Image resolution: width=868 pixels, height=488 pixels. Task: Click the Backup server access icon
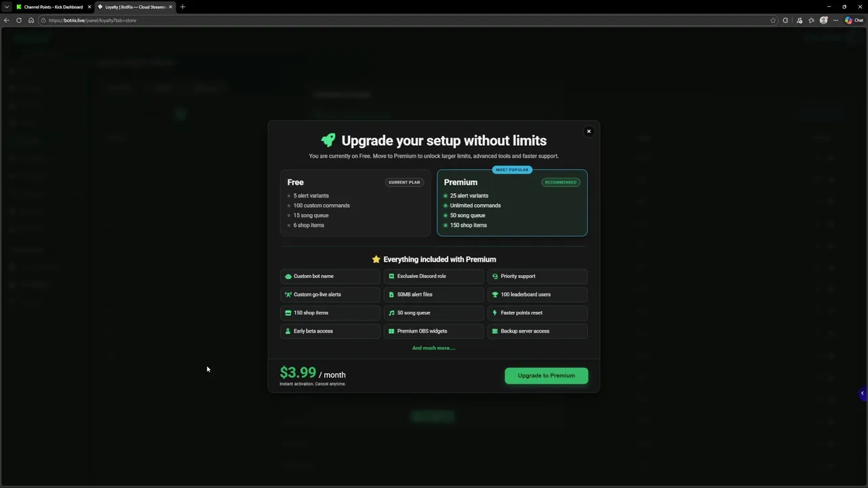tap(495, 331)
